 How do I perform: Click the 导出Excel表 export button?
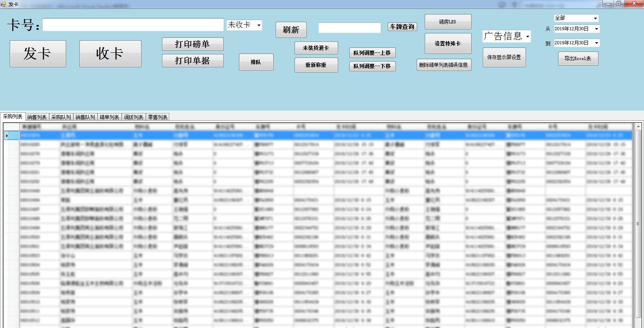[578, 58]
